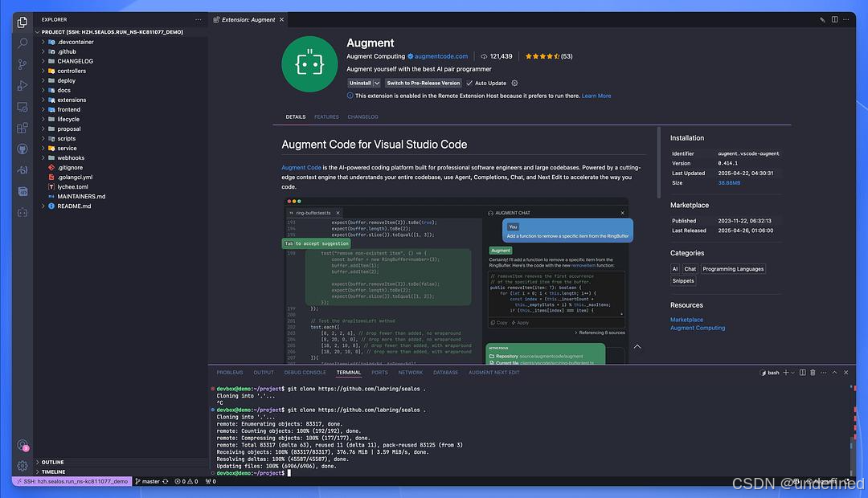868x498 pixels.
Task: Open the PROBLEMS panel tab
Action: point(230,373)
